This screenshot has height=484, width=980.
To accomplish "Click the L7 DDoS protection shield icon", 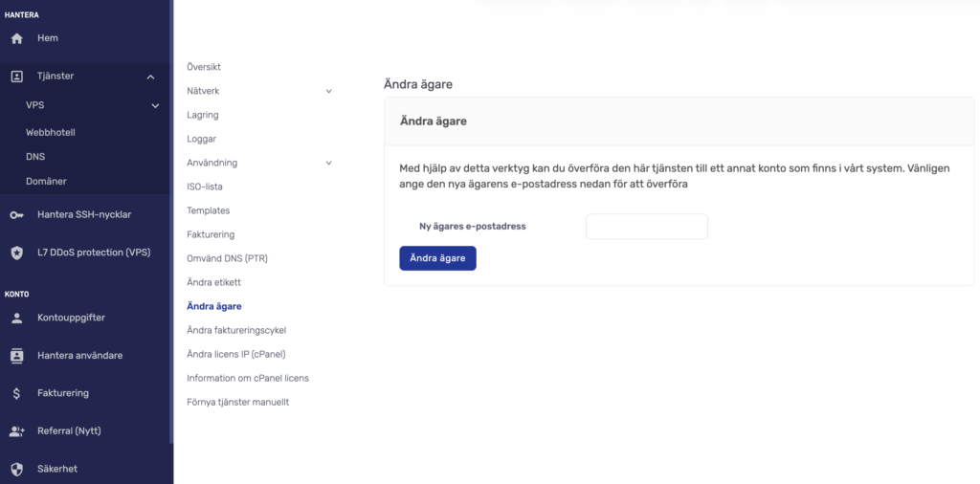I will tap(16, 253).
